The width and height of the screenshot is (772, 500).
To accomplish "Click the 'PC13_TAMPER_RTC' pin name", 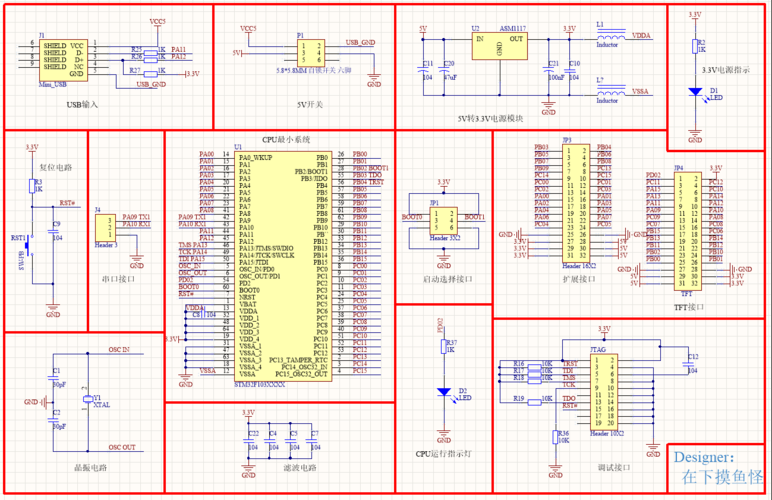I will pyautogui.click(x=298, y=360).
